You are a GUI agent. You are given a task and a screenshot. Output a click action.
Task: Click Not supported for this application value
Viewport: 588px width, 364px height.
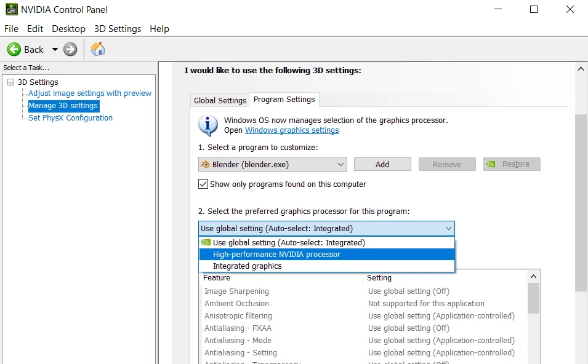[426, 304]
